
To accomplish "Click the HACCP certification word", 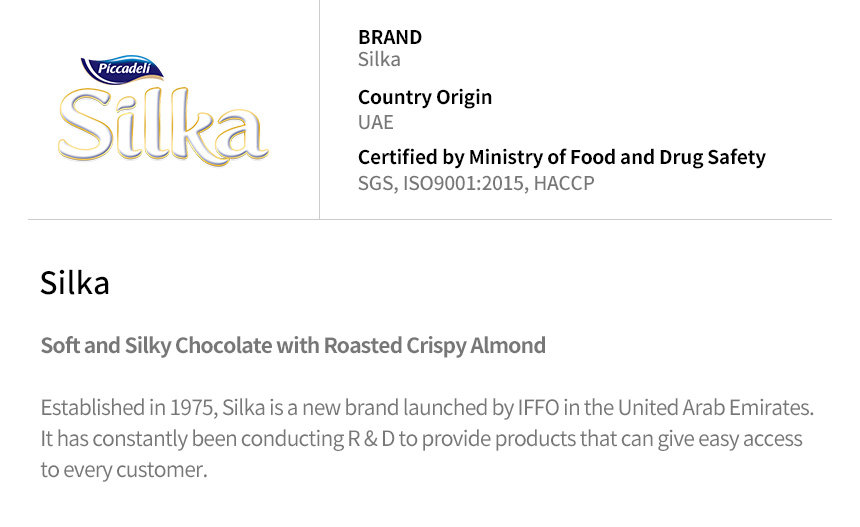I will pos(564,183).
